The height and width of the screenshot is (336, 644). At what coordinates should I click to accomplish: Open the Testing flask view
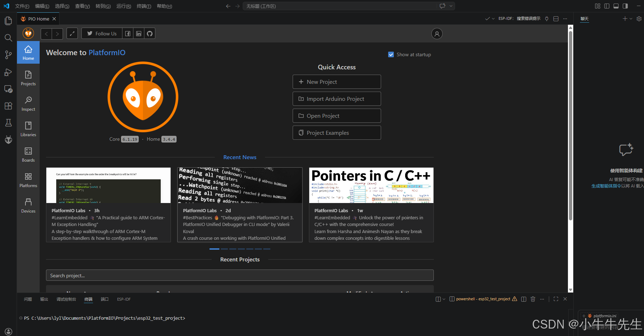8,123
